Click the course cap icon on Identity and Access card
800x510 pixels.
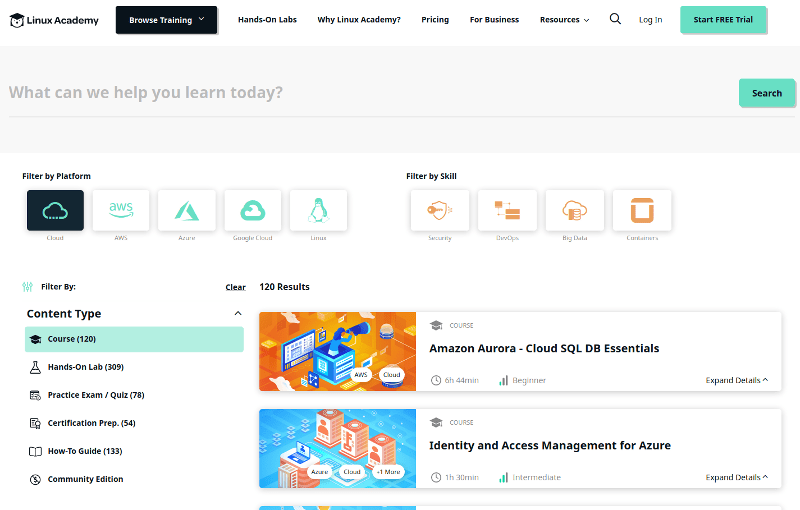coord(436,422)
